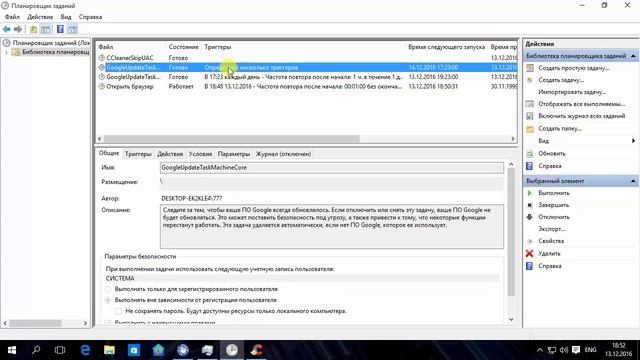Click the clock icon of CCleanerSkipUAC task
Screen dimensions: 640x360
[102, 58]
